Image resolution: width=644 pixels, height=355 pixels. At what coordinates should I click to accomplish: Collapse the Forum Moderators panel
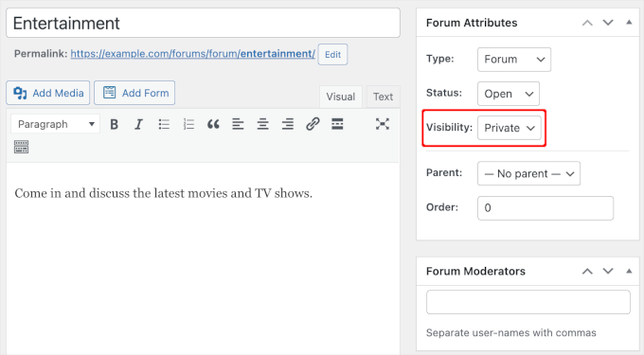pyautogui.click(x=629, y=271)
